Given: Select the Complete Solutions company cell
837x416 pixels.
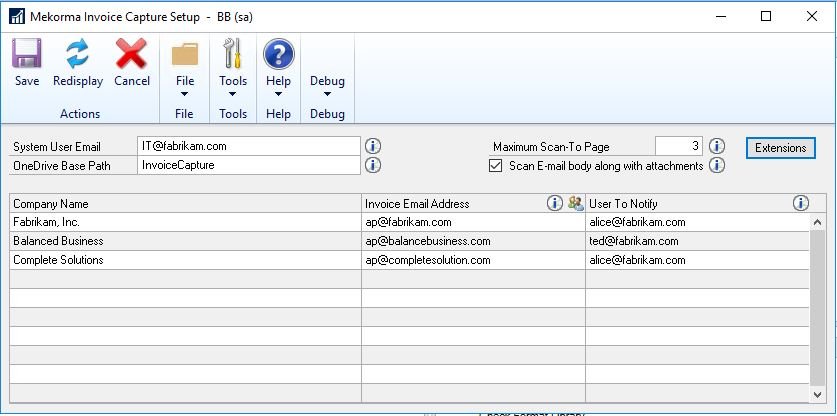Looking at the screenshot, I should click(186, 260).
